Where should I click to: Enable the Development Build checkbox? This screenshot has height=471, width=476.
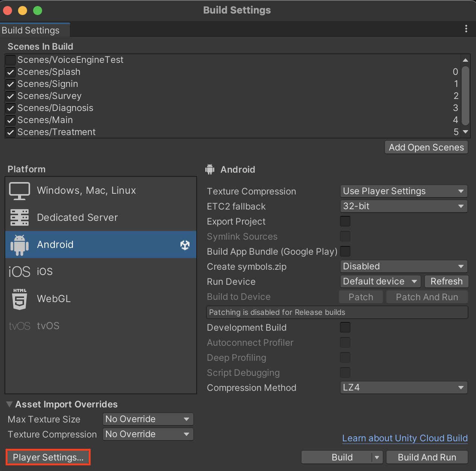pos(345,327)
